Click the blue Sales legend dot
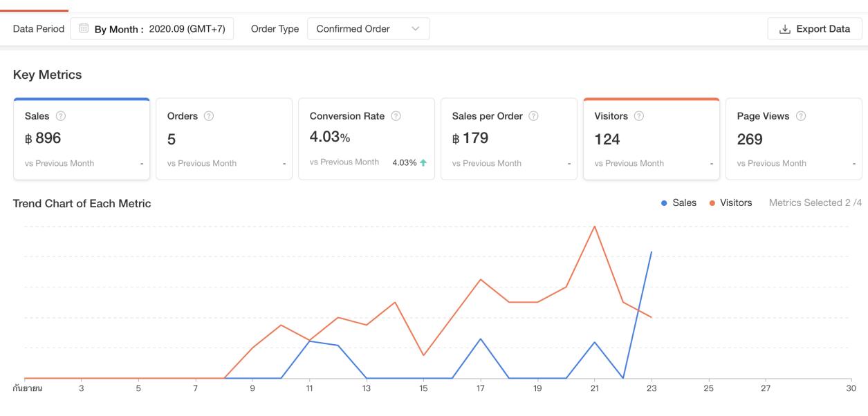This screenshot has height=416, width=868. click(665, 203)
